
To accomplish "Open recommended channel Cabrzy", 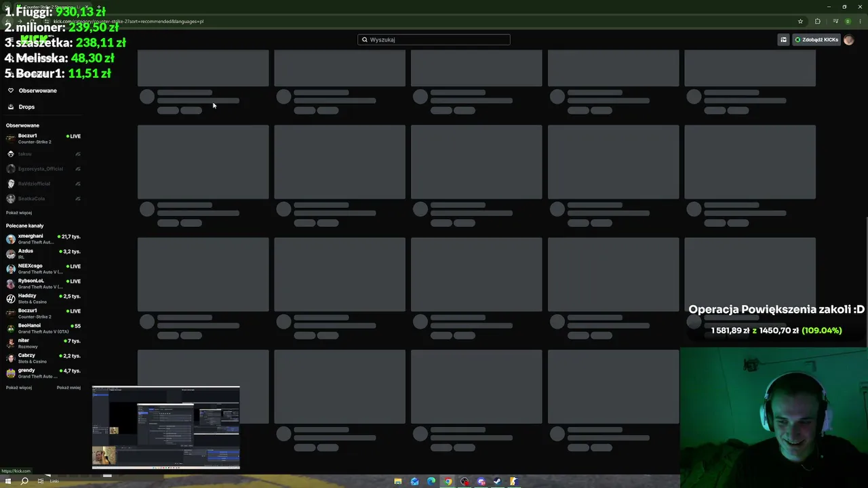I will pos(43,359).
